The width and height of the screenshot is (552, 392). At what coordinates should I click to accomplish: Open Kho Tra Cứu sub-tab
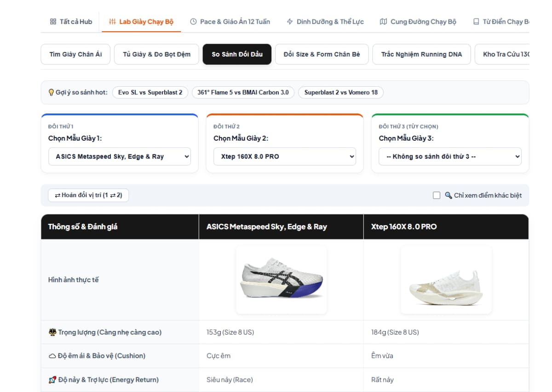(x=502, y=54)
